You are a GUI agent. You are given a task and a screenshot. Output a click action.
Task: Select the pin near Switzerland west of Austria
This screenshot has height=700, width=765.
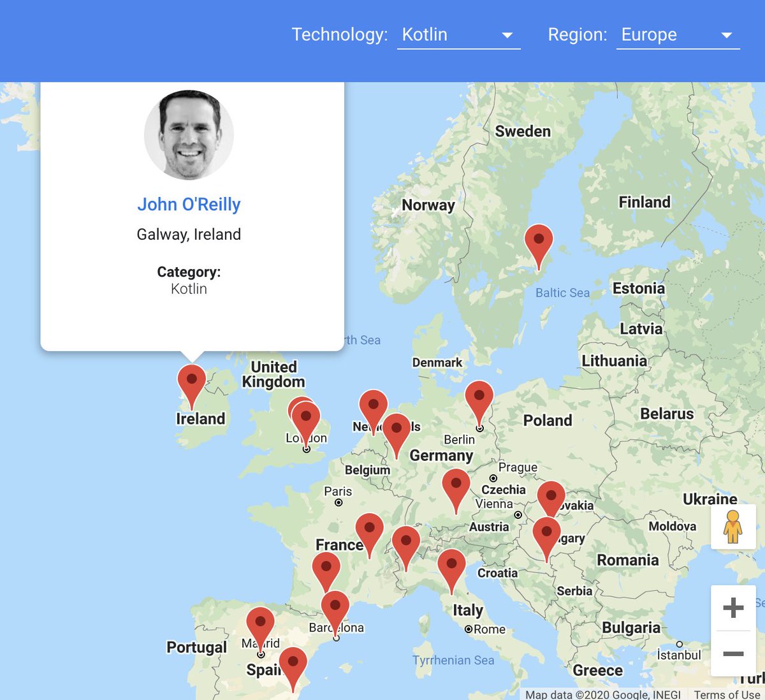(406, 548)
